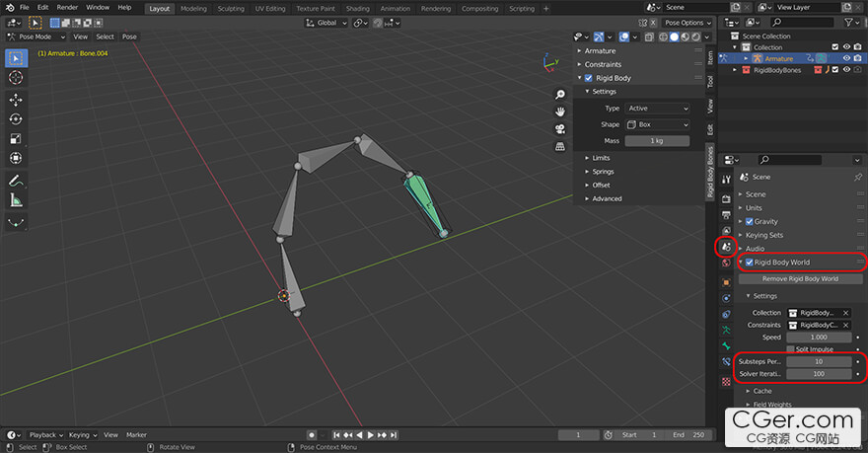868x453 pixels.
Task: Activate the Cursor tool
Action: click(16, 77)
